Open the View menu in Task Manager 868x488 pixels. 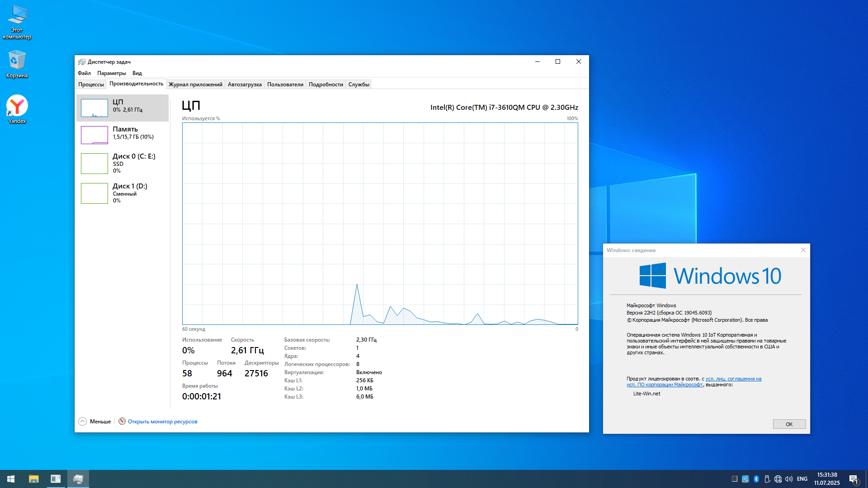pos(137,73)
